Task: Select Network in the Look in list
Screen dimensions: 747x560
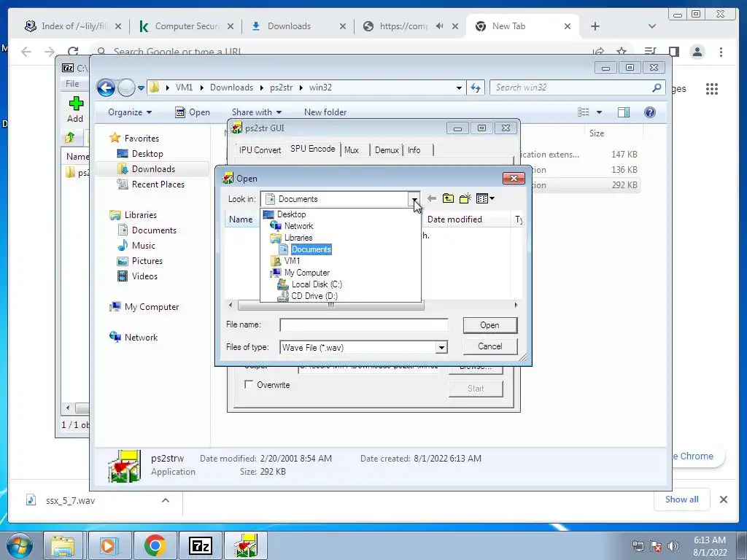Action: 298,226
